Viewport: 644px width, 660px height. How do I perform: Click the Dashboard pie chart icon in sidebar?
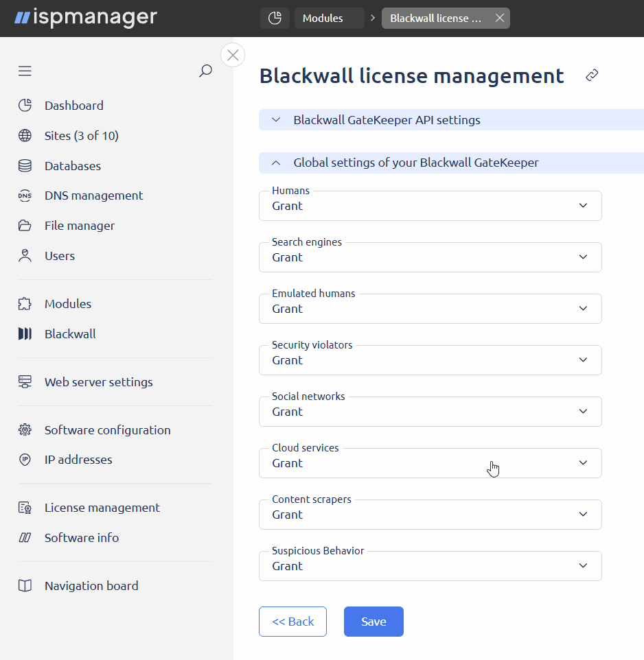pos(25,106)
